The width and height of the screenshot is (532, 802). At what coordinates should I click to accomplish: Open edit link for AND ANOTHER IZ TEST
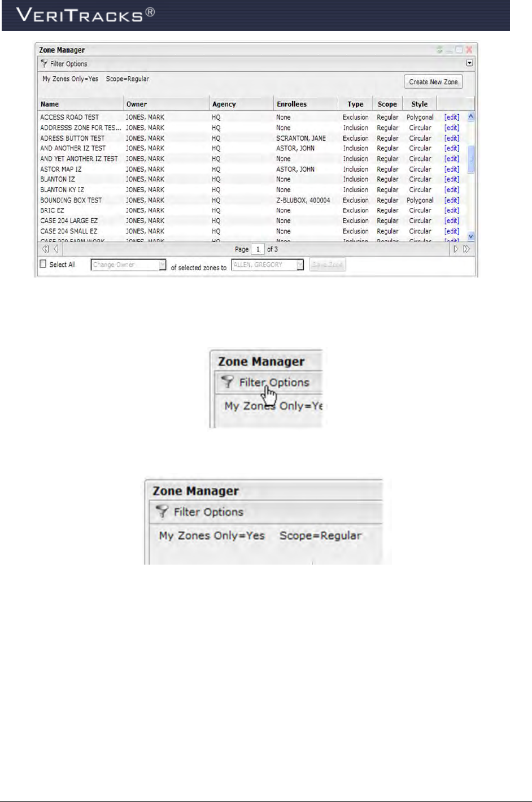[x=452, y=149]
